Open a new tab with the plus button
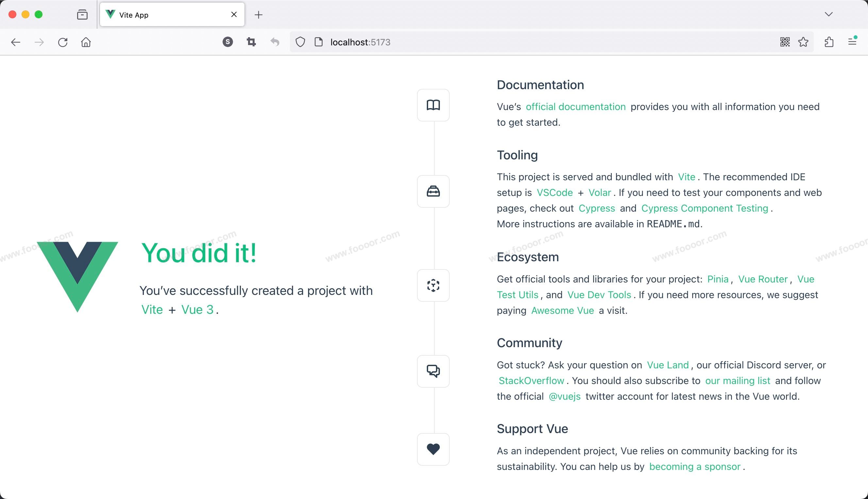 pyautogui.click(x=259, y=15)
